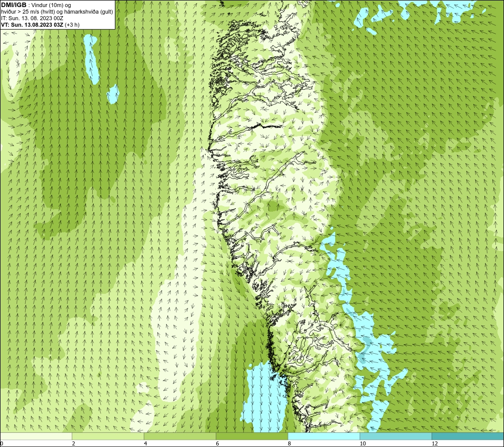The image size is (504, 447).
Task: Click the '4' label under the scale
Action: click(x=146, y=443)
